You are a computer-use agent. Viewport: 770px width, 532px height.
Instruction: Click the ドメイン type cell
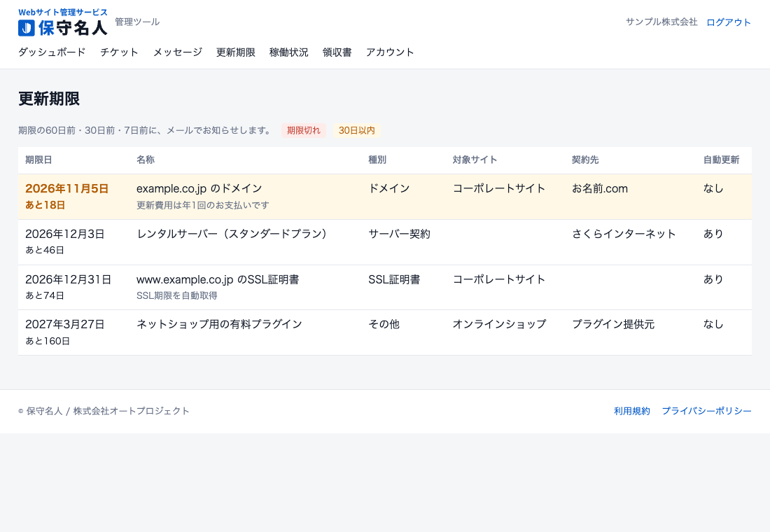pyautogui.click(x=389, y=188)
